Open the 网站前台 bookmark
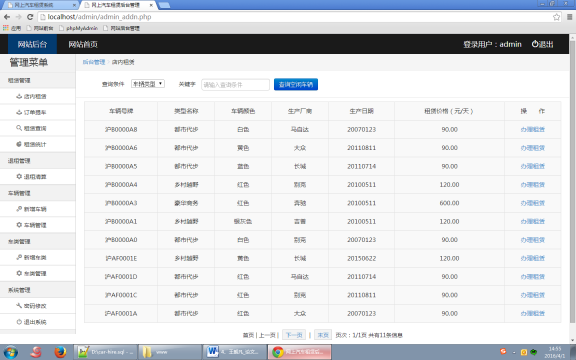Image resolution: width=576 pixels, height=360 pixels. click(x=40, y=28)
